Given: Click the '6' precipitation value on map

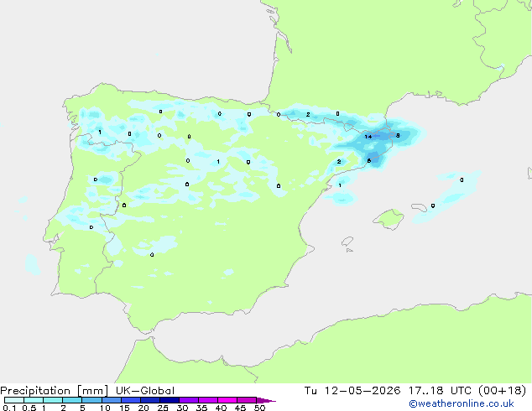Looking at the screenshot, I should point(369,161).
